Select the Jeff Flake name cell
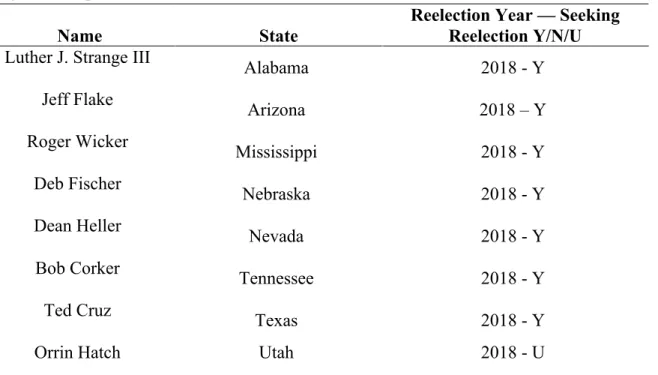The width and height of the screenshot is (658, 375). tap(77, 99)
